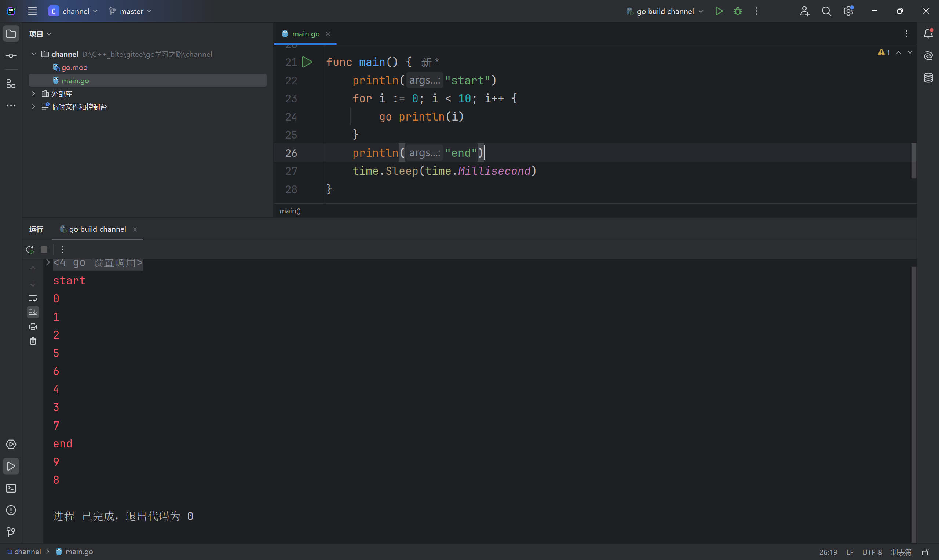
Task: Close the 'go build channel' run tab
Action: tap(135, 229)
